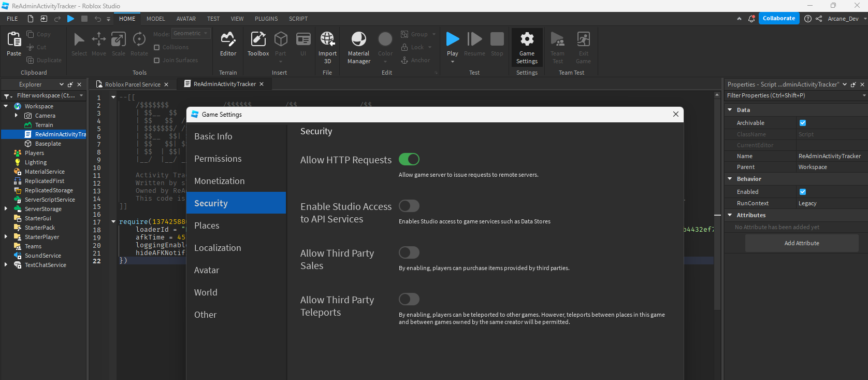Image resolution: width=868 pixels, height=380 pixels.
Task: Click the notifications bell icon
Action: click(751, 19)
